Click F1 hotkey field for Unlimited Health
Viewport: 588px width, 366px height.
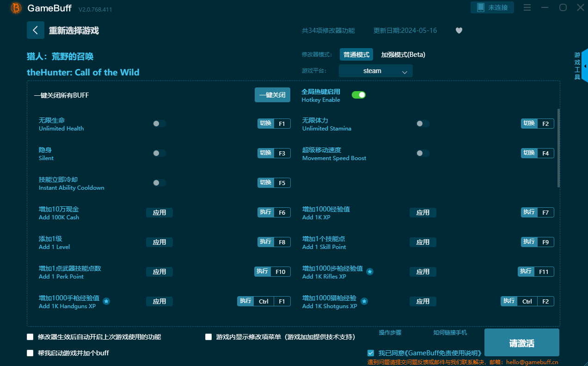click(x=282, y=124)
